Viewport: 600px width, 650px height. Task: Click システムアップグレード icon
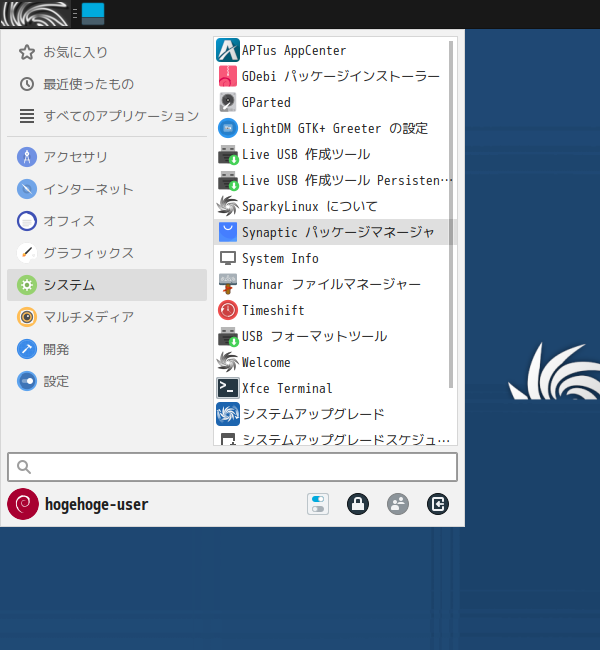228,414
